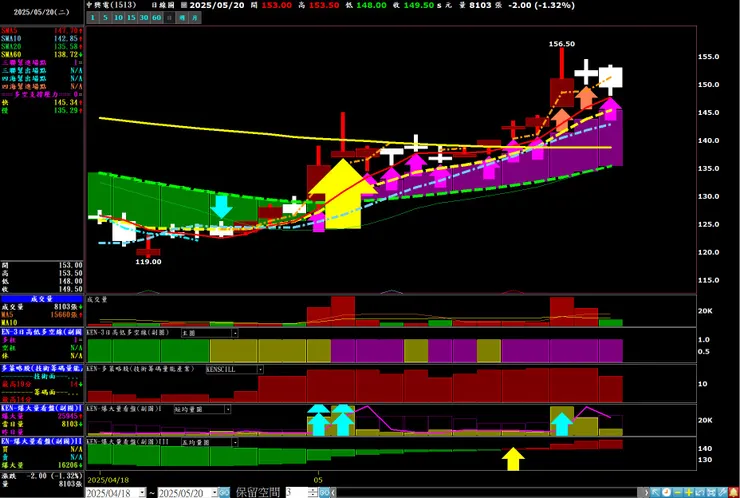The image size is (740, 498).
Task: Click the round orange clock icon
Action: point(666,493)
